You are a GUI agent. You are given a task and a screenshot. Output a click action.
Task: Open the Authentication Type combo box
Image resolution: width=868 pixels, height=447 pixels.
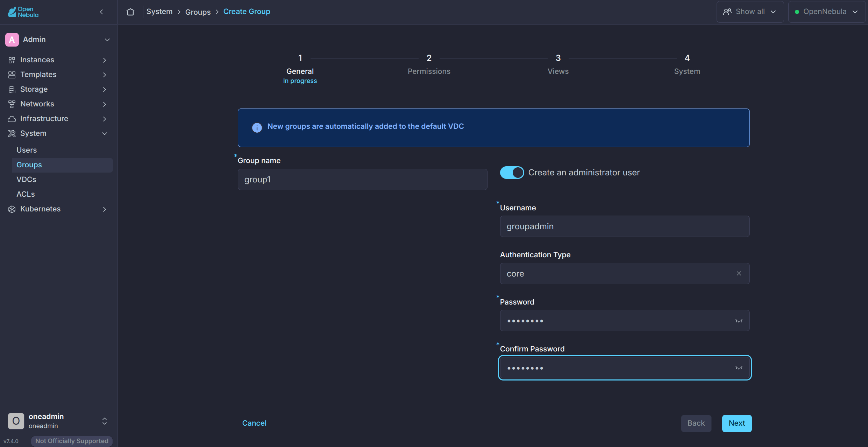point(625,273)
